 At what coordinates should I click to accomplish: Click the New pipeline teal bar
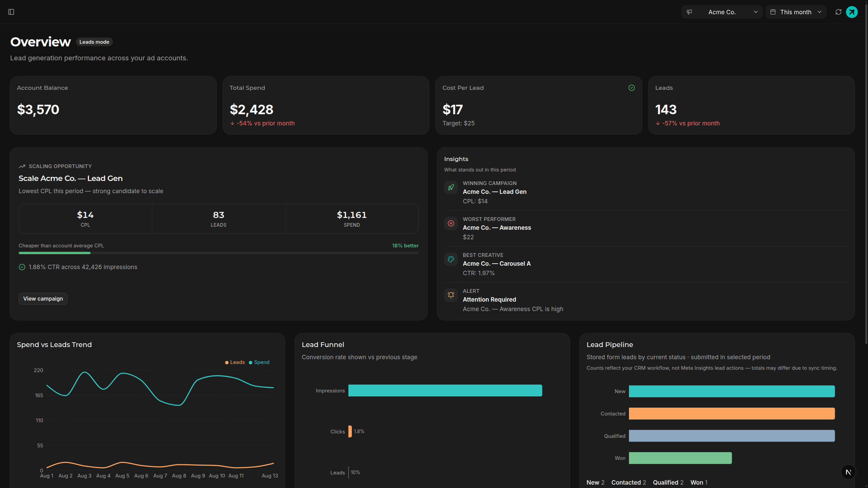(732, 391)
